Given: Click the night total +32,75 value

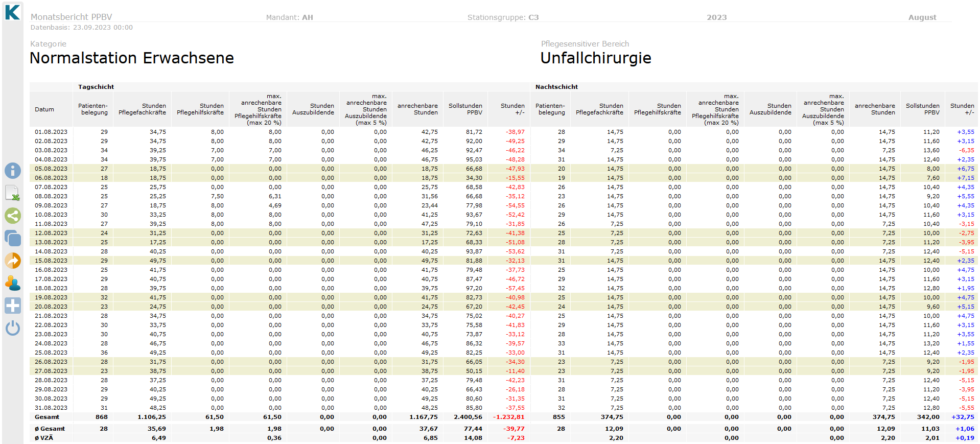Looking at the screenshot, I should [963, 417].
